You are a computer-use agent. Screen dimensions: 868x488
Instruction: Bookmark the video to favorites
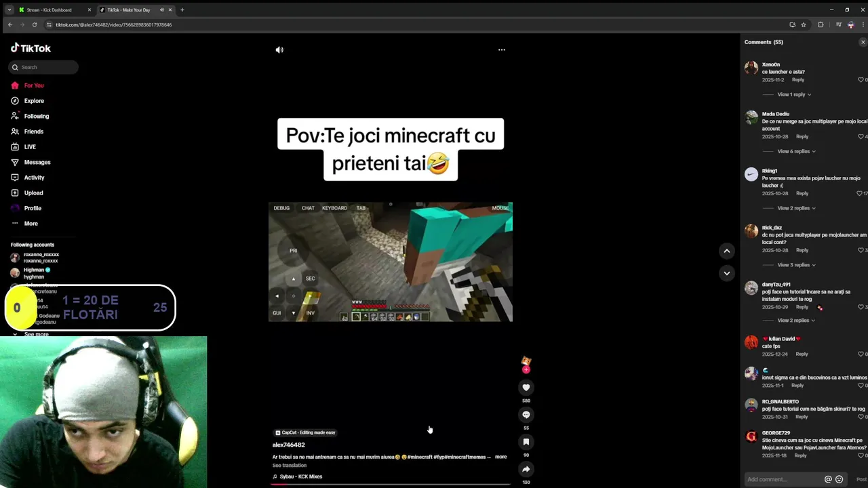(x=526, y=442)
